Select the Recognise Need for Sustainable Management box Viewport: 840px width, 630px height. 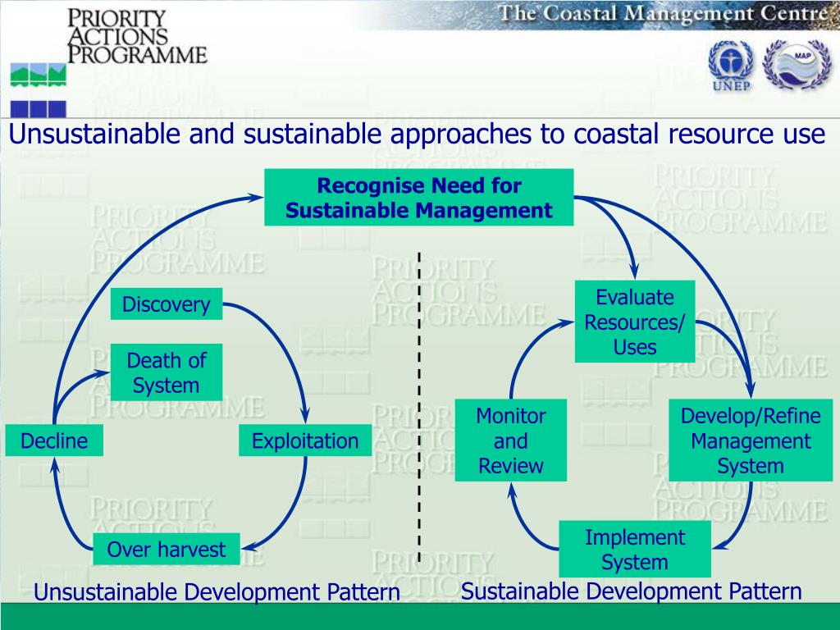click(418, 198)
